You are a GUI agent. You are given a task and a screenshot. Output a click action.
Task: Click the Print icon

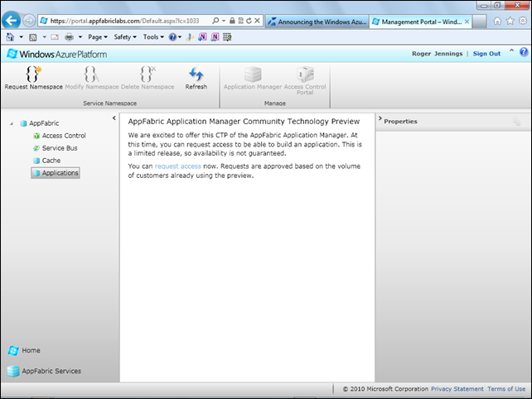pyautogui.click(x=69, y=37)
